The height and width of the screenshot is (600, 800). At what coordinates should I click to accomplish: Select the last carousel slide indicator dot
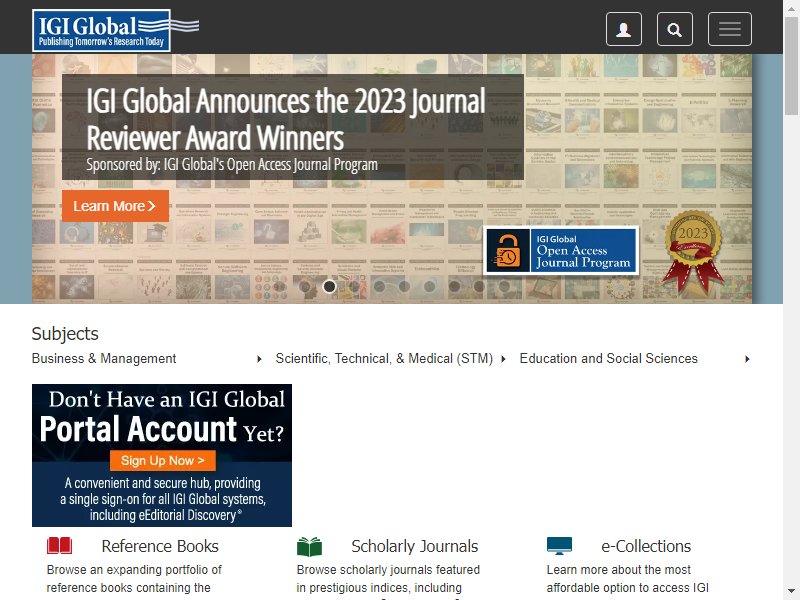point(504,287)
